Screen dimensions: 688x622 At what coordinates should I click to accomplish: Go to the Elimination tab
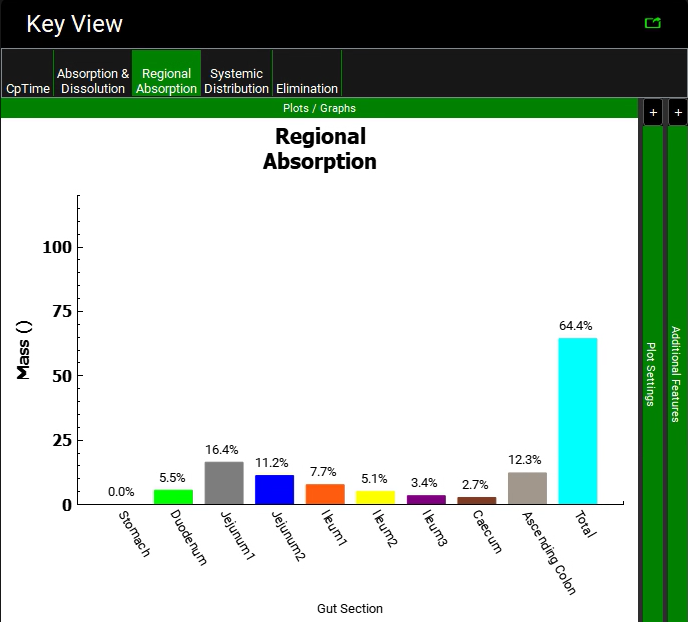[307, 88]
